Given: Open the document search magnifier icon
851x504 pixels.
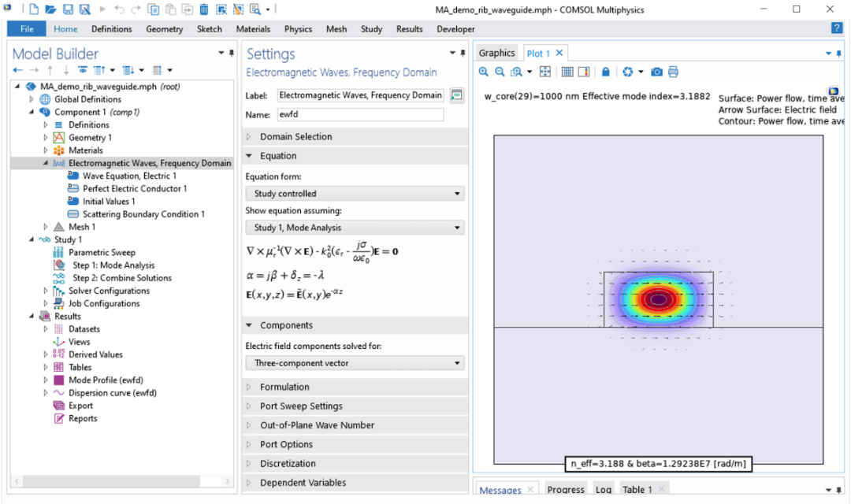Looking at the screenshot, I should (255, 9).
